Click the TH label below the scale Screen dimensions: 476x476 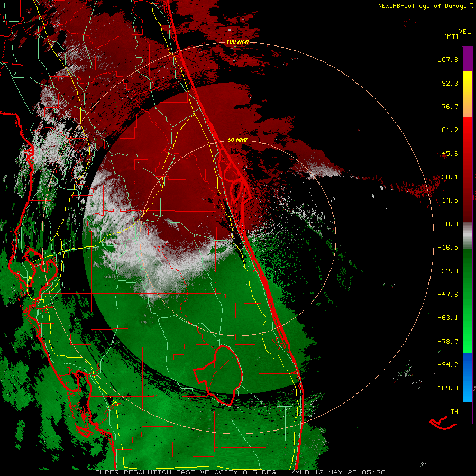click(454, 412)
